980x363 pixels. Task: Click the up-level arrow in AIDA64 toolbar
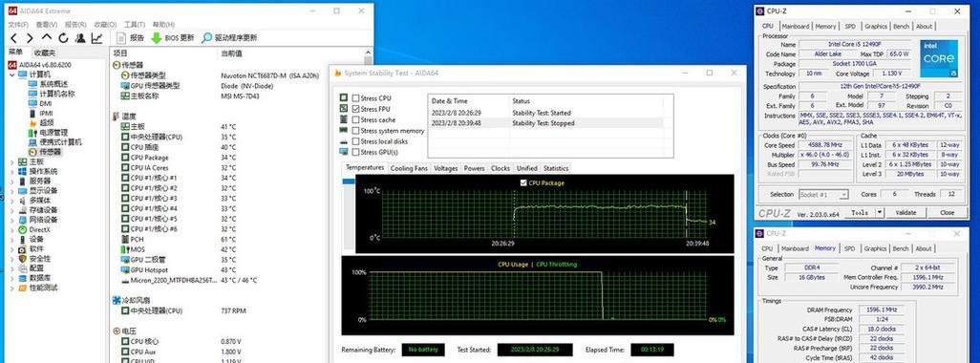[x=46, y=38]
